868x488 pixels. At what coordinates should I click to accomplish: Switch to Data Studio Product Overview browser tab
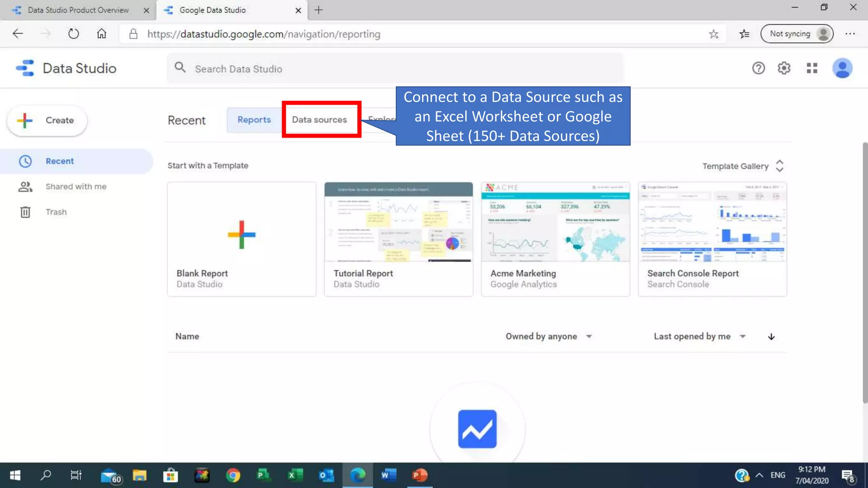pyautogui.click(x=78, y=10)
